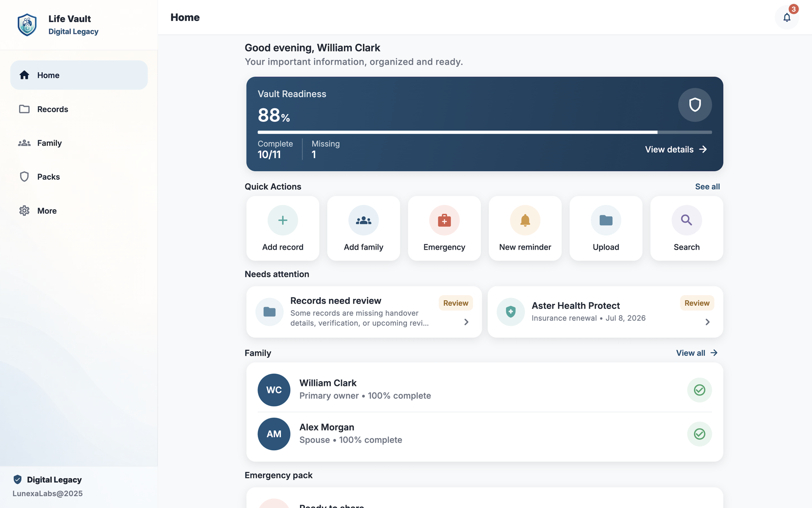Click See all for Quick Actions
Image resolution: width=812 pixels, height=508 pixels.
pos(707,186)
